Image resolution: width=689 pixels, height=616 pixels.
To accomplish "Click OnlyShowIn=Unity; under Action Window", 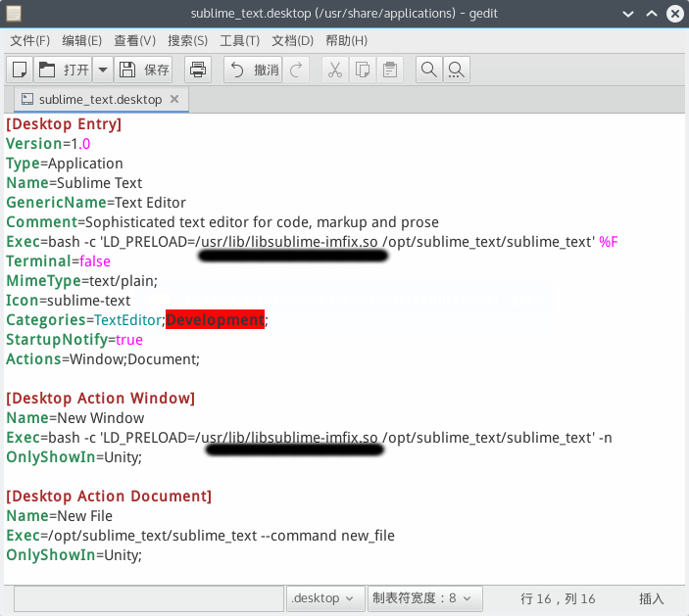I will 74,457.
